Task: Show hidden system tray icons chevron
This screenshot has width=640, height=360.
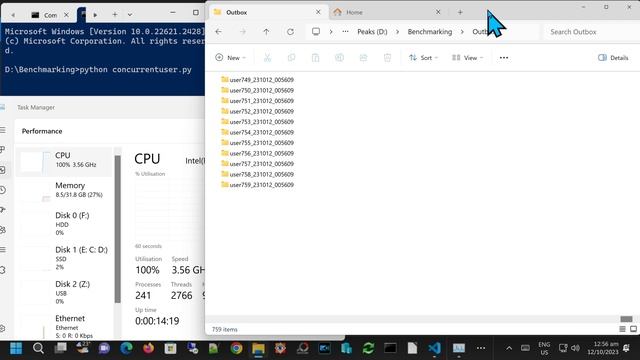Action: coord(509,348)
